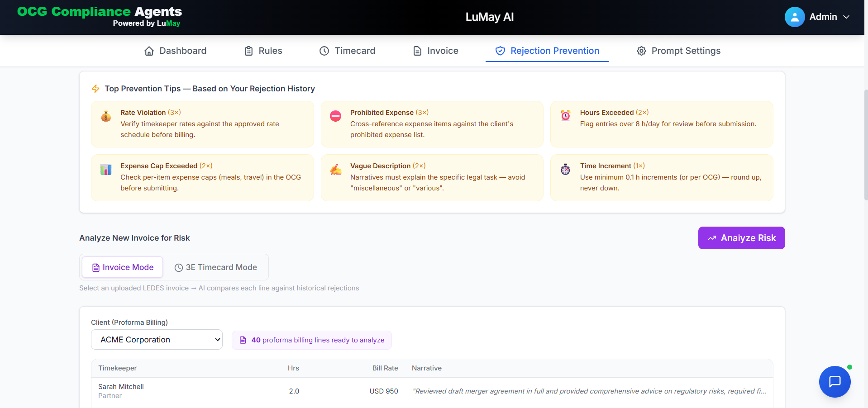Click the 40 proforma billing lines badge

tap(312, 340)
